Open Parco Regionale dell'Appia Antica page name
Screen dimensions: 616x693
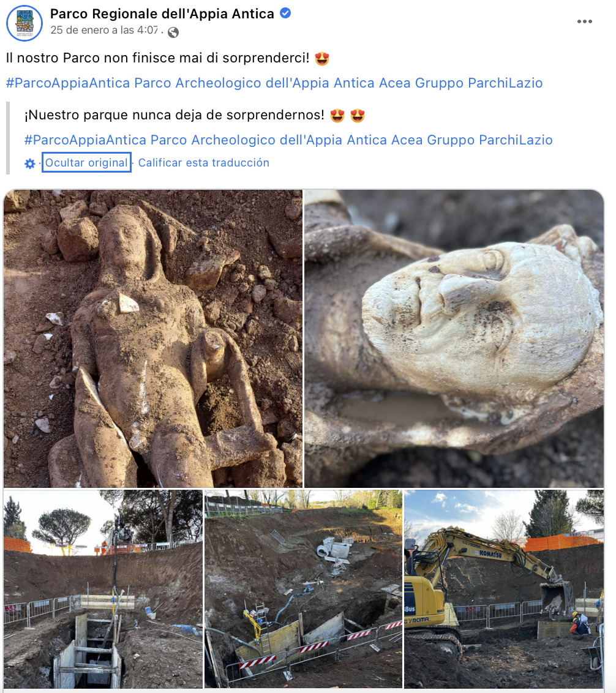coord(162,13)
